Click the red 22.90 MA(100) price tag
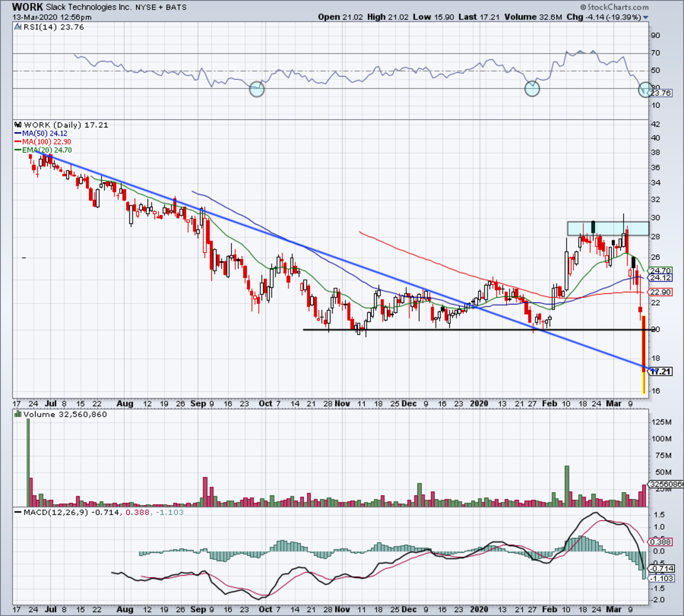Viewport: 684px width, 616px height. click(x=660, y=292)
